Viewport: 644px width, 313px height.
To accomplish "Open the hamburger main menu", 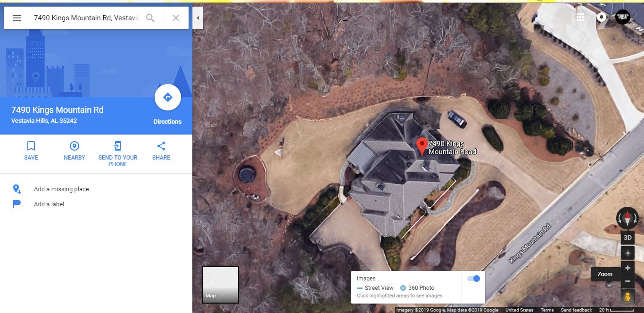I will click(17, 18).
